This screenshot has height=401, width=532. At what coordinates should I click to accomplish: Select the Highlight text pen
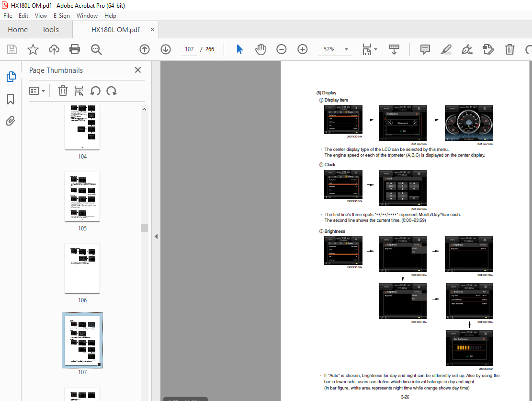coord(446,49)
